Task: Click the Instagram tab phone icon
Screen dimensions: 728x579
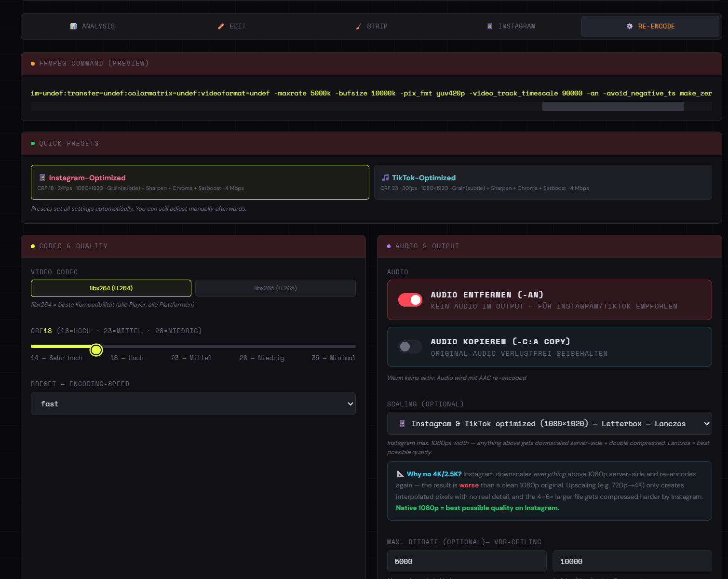Action: pyautogui.click(x=490, y=27)
